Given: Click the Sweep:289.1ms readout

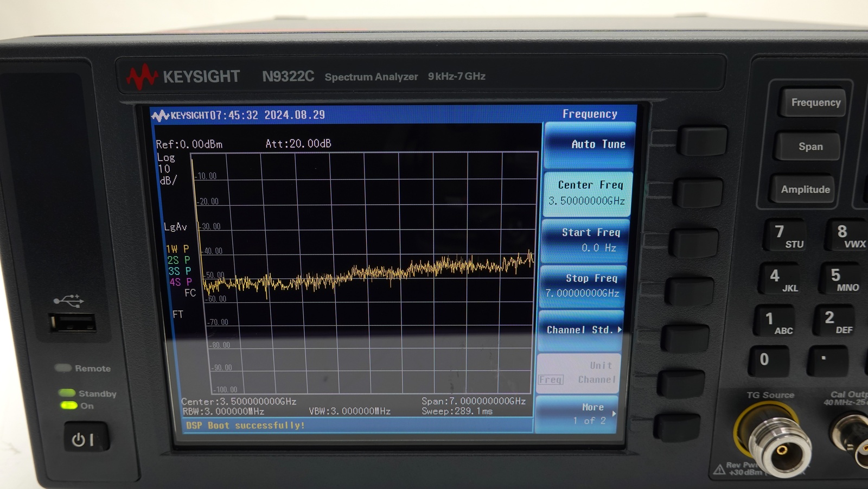Looking at the screenshot, I should pos(457,411).
